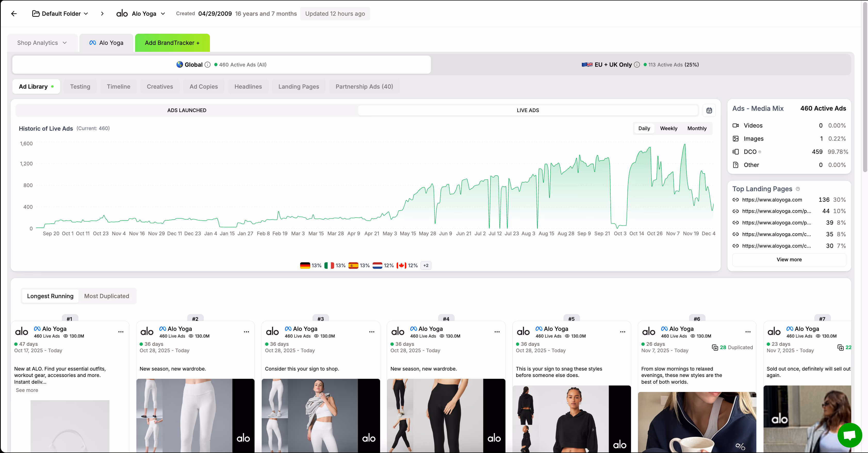This screenshot has height=453, width=868.
Task: Switch the chart to Monthly view
Action: click(697, 128)
